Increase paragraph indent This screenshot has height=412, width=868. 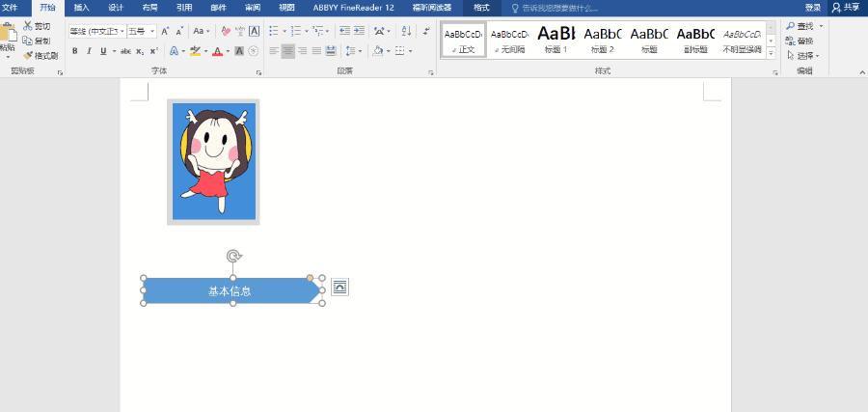(360, 32)
